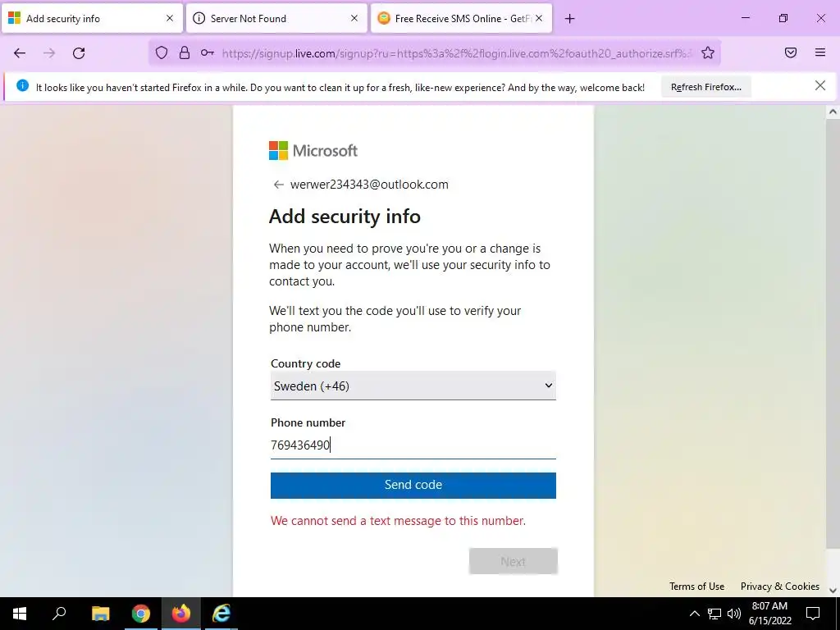This screenshot has width=840, height=630.
Task: Open Privacy & Cookies link
Action: click(779, 587)
